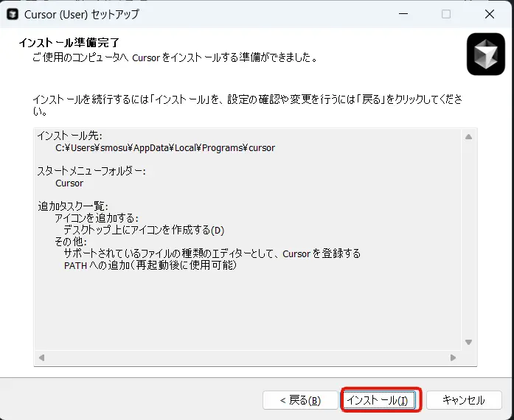The width and height of the screenshot is (514, 420).
Task: Click the アイコンを追加する: line
Action: 97,218
